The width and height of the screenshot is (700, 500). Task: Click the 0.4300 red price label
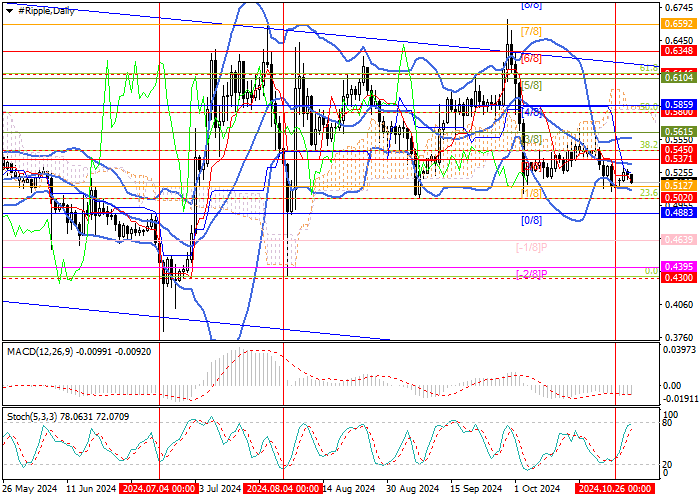click(x=679, y=278)
